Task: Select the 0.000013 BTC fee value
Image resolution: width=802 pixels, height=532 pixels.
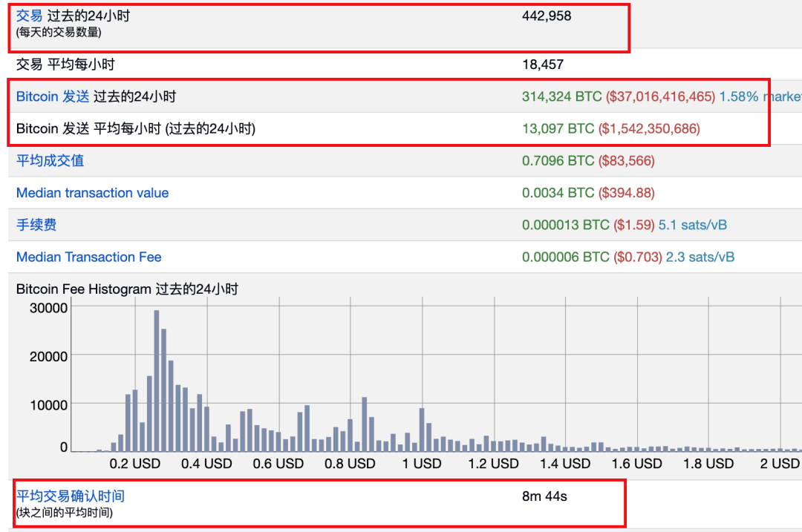Action: [x=566, y=225]
